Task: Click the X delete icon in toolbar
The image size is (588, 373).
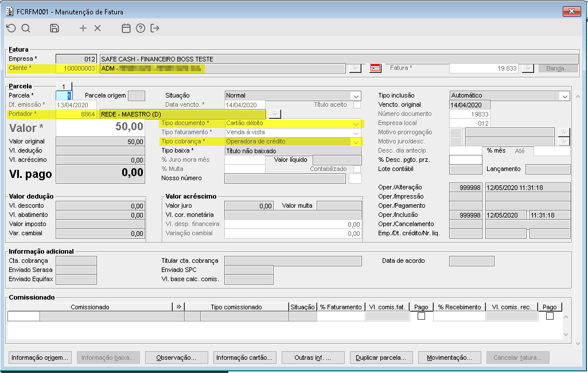Action: click(x=98, y=28)
